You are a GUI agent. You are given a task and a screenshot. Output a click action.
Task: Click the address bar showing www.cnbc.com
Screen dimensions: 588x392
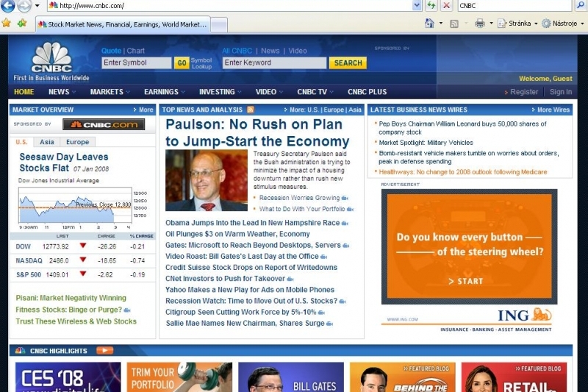pos(229,5)
